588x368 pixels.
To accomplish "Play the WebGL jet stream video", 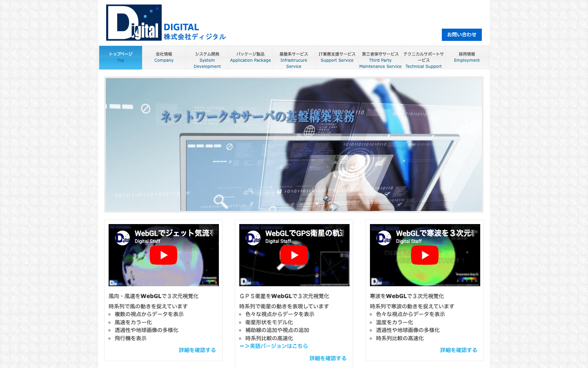I will pyautogui.click(x=163, y=255).
